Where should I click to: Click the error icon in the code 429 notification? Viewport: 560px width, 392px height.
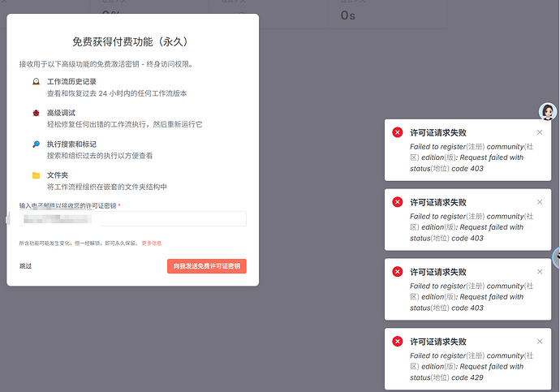(397, 341)
